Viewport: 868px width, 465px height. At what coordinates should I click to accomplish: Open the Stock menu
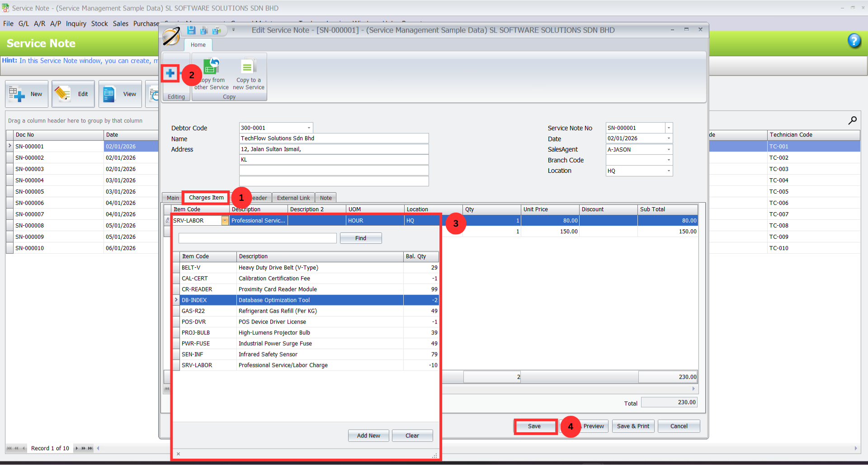[x=99, y=24]
